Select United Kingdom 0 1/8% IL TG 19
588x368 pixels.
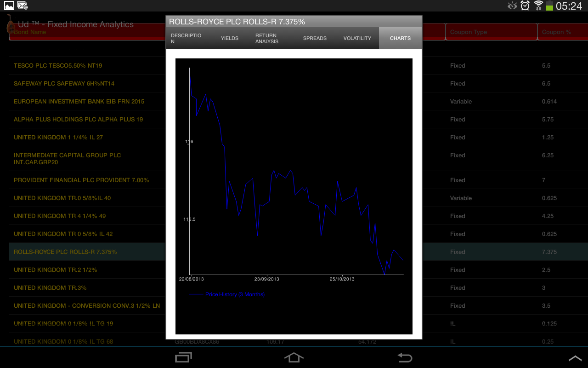pyautogui.click(x=63, y=324)
